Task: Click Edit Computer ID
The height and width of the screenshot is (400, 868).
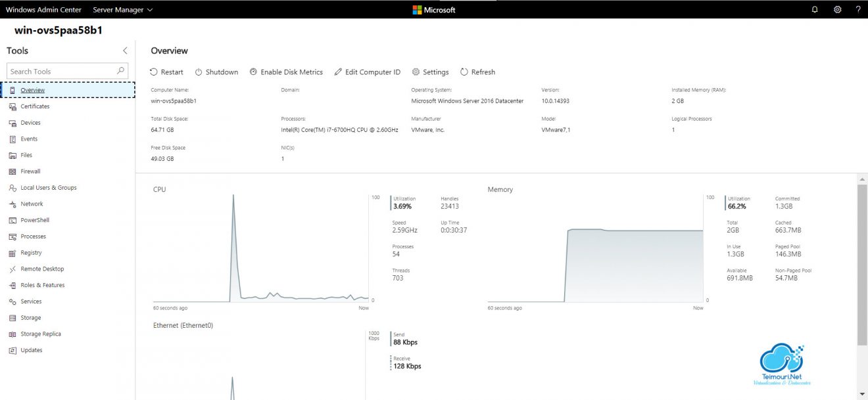Action: click(367, 72)
